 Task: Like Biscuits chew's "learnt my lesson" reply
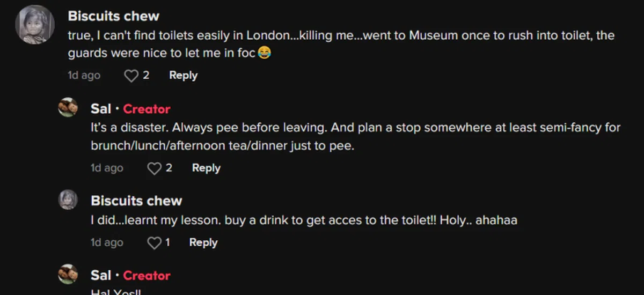point(154,243)
